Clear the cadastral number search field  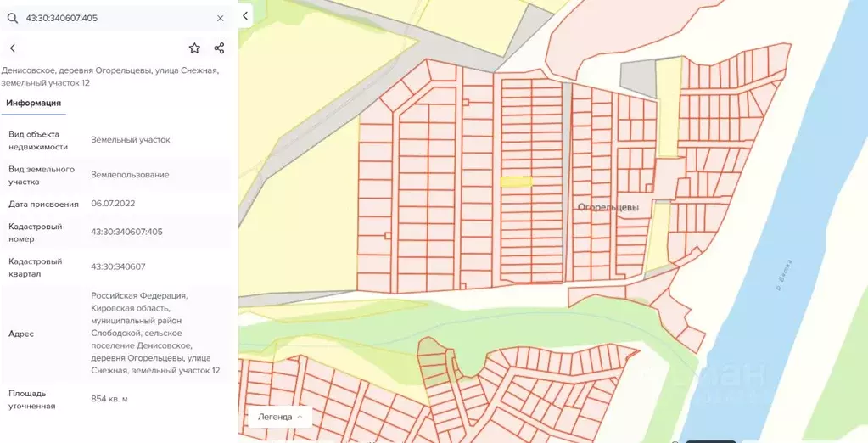(221, 19)
